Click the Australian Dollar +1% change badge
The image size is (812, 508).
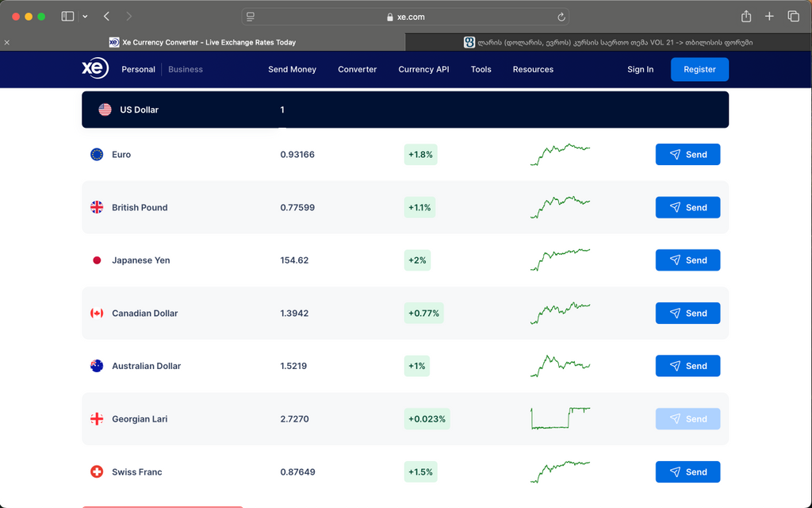pos(417,366)
